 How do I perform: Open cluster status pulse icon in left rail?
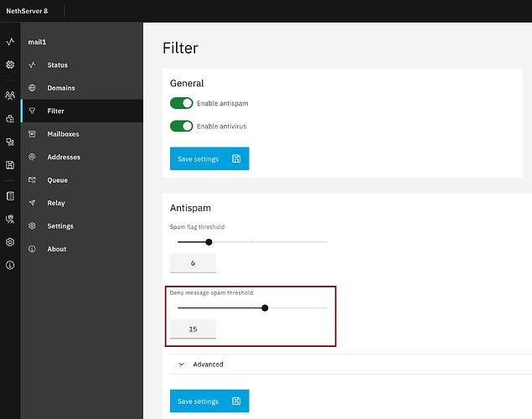10,42
